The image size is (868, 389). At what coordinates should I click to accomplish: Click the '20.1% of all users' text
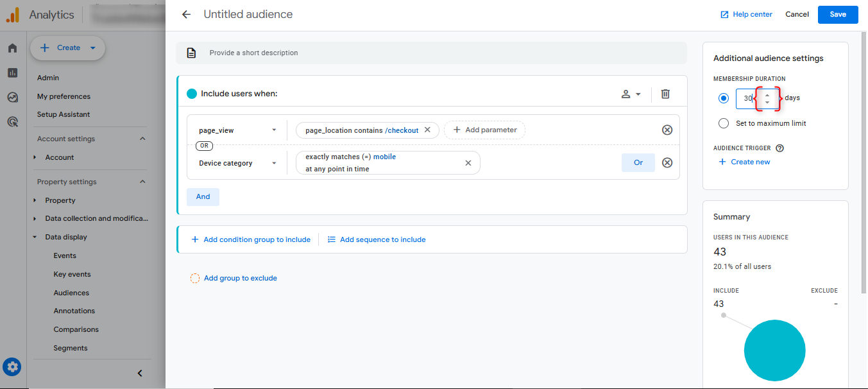[x=742, y=266]
